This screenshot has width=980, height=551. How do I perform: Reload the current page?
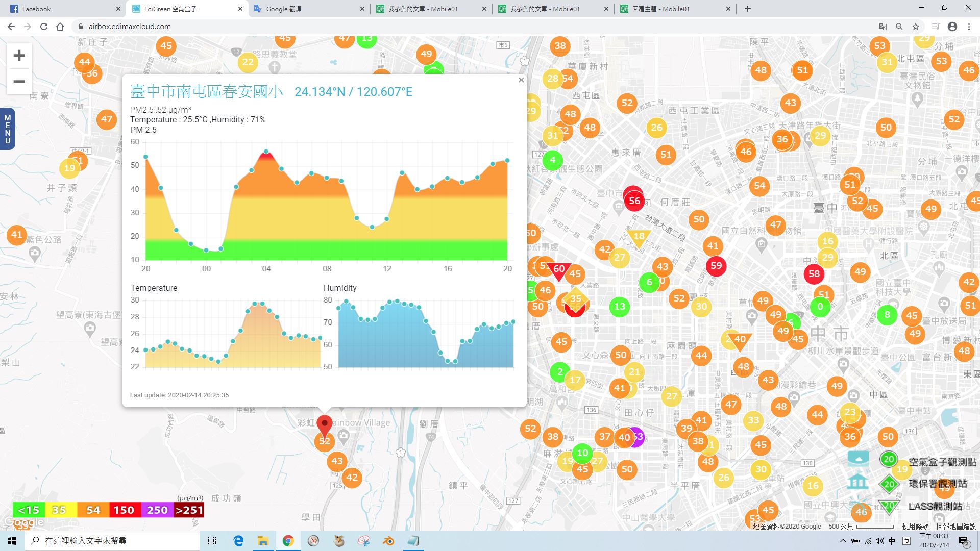point(44,27)
